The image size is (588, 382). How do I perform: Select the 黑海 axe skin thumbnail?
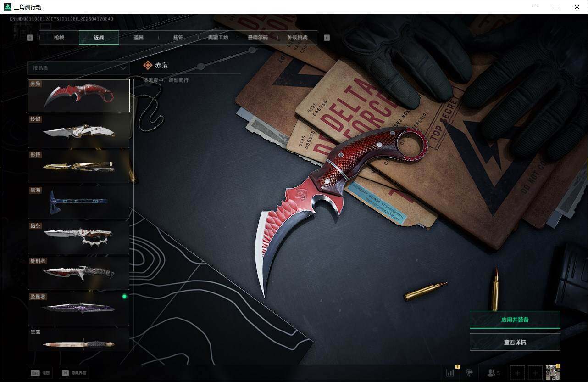78,202
